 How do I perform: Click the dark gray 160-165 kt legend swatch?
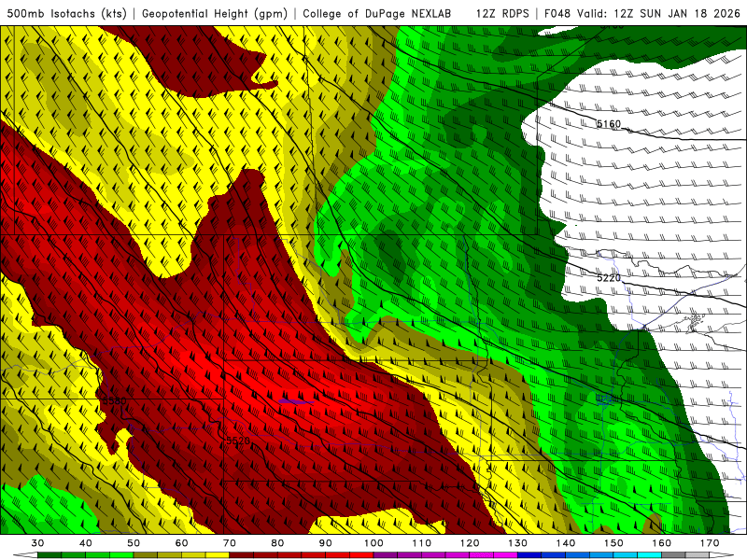(x=673, y=555)
